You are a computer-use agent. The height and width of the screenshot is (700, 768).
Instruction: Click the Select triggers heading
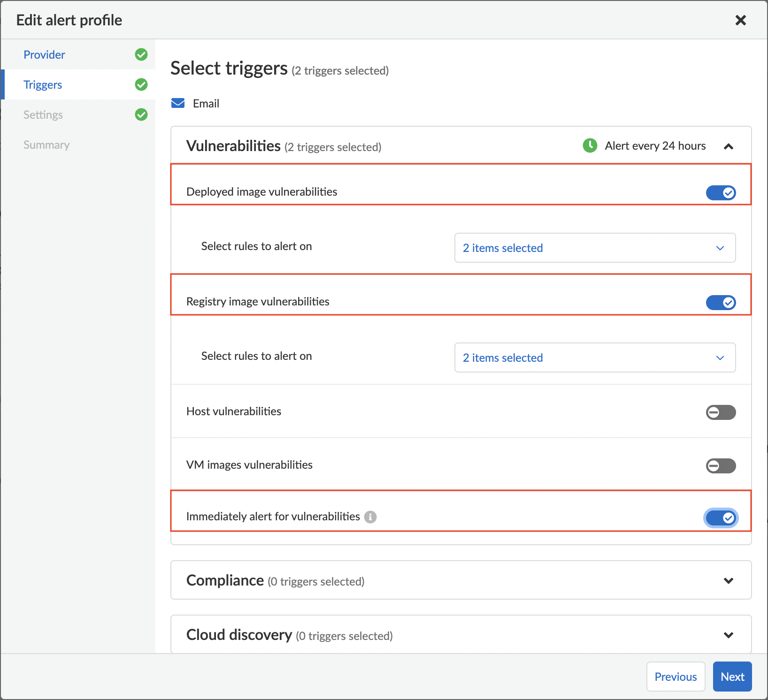click(x=229, y=68)
